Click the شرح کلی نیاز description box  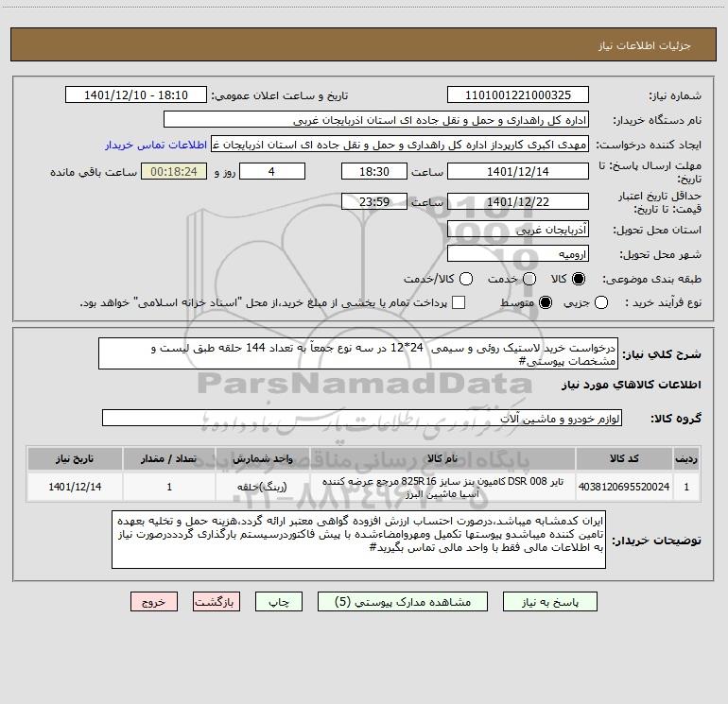358,354
